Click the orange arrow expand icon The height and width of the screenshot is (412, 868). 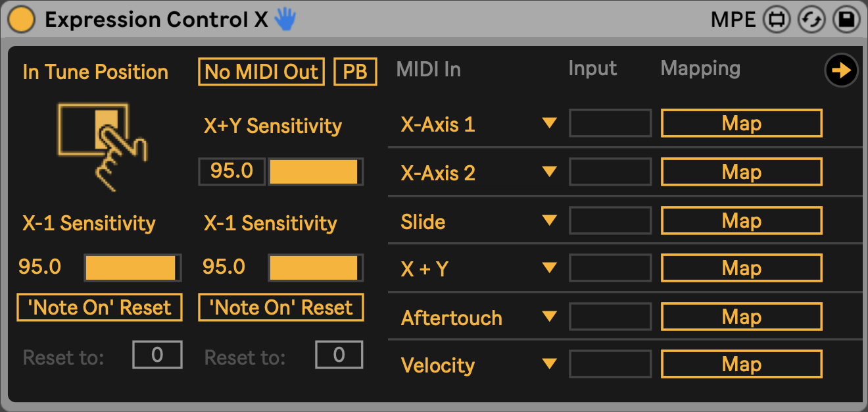tap(841, 70)
